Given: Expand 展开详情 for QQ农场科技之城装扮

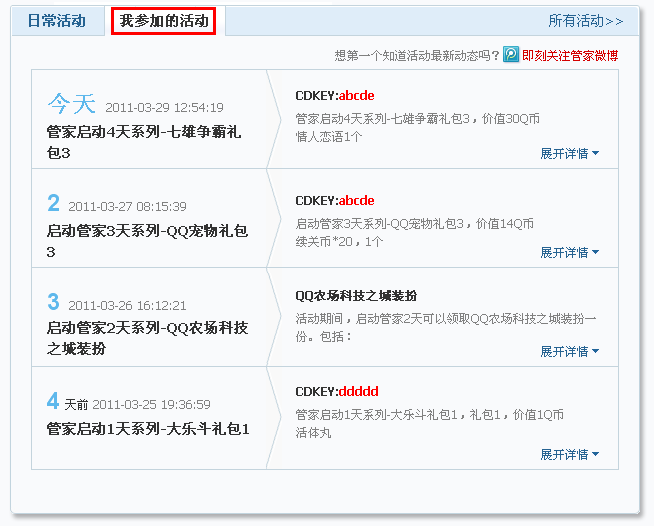Looking at the screenshot, I should click(569, 352).
